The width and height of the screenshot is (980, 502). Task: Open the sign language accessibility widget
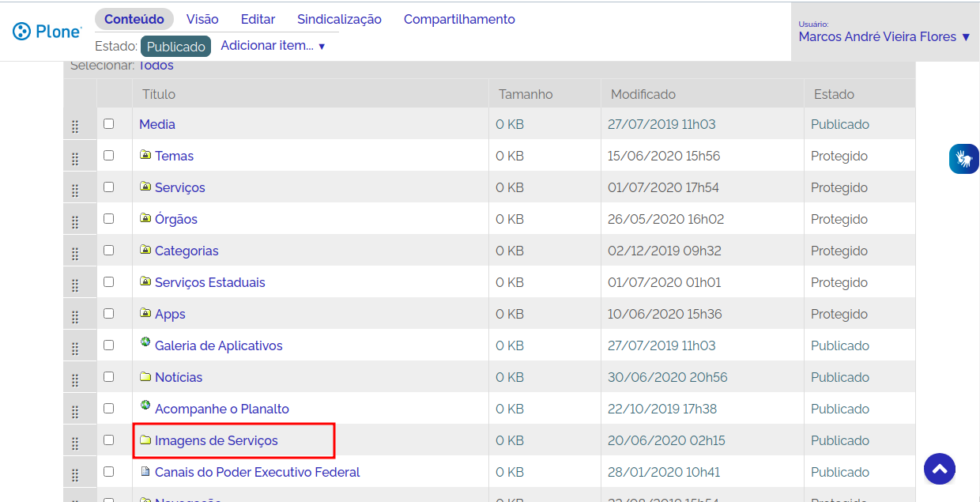[x=963, y=159]
